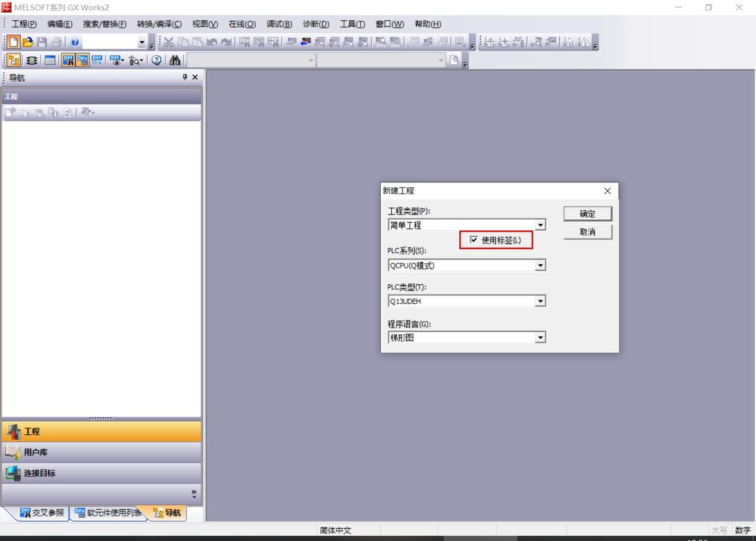The image size is (756, 541).
Task: Pin the 导航 navigation panel
Action: pos(184,77)
